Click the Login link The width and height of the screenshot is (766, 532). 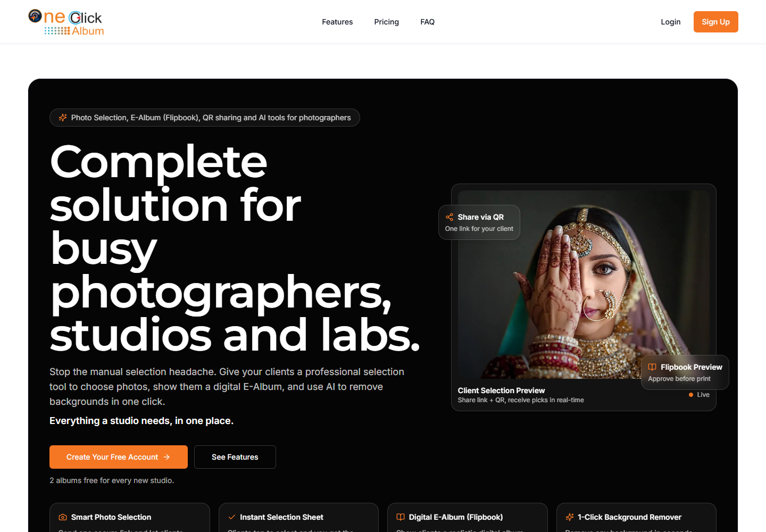[671, 22]
